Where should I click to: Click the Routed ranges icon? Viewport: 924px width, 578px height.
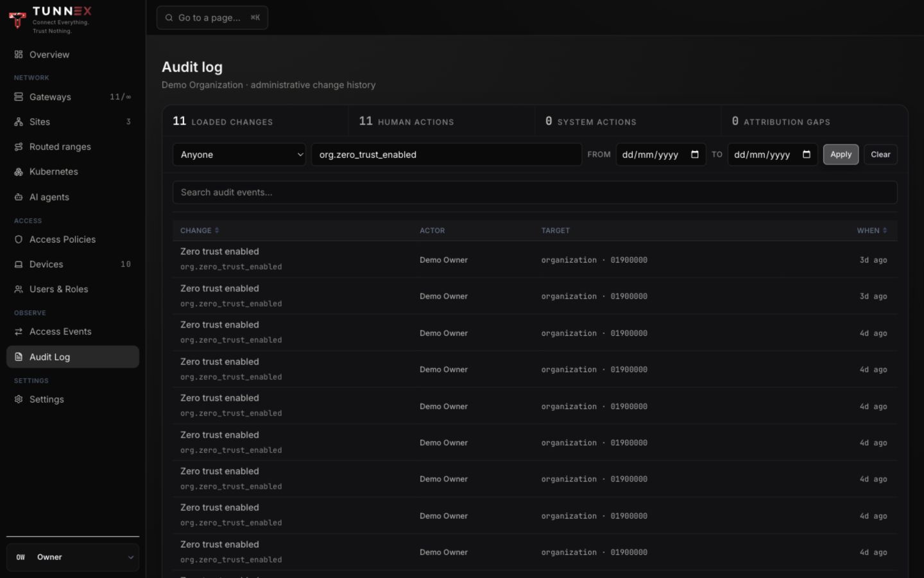(x=19, y=147)
